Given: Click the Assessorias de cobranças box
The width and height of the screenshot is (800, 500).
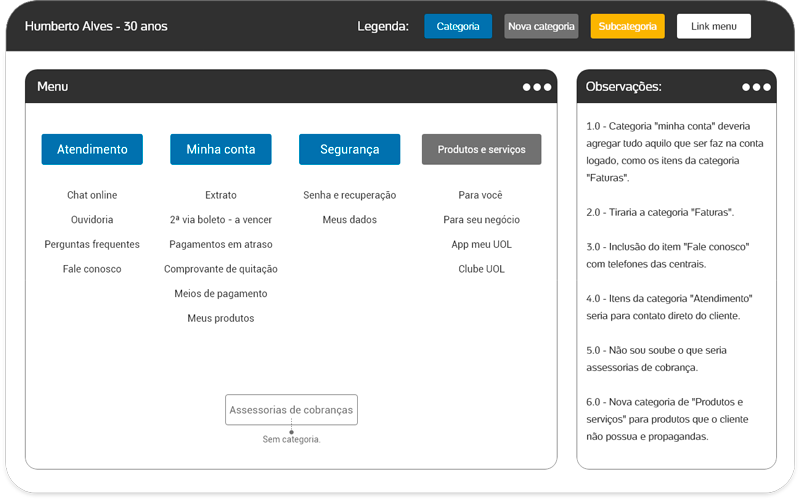Looking at the screenshot, I should tap(291, 410).
